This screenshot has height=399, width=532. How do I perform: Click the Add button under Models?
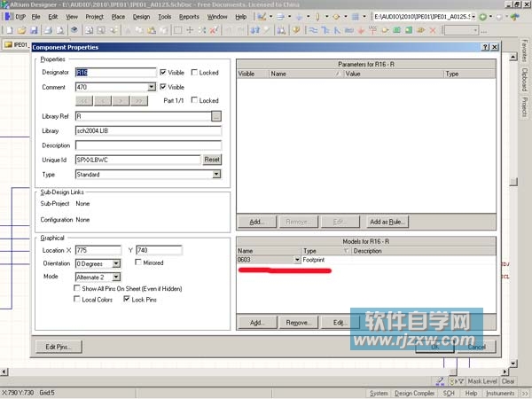[257, 323]
